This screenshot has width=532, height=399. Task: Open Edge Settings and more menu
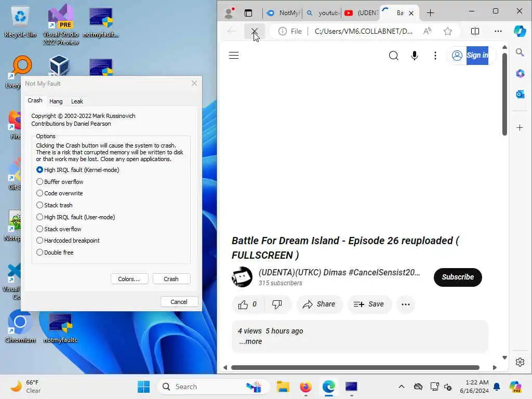(x=498, y=31)
